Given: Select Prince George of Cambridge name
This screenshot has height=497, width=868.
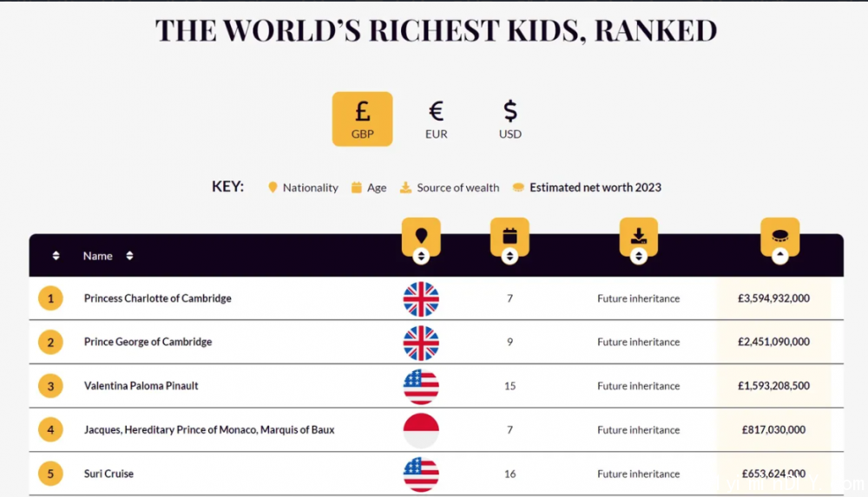Looking at the screenshot, I should click(x=148, y=342).
